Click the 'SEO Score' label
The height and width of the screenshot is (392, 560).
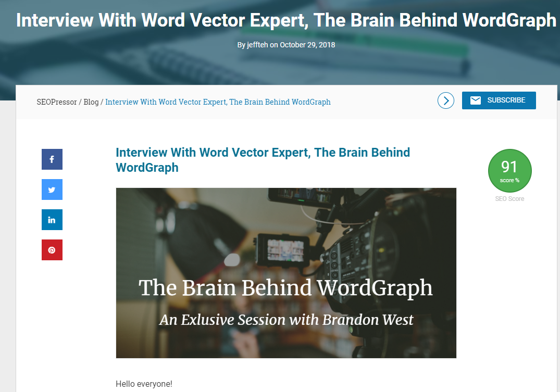click(x=509, y=199)
